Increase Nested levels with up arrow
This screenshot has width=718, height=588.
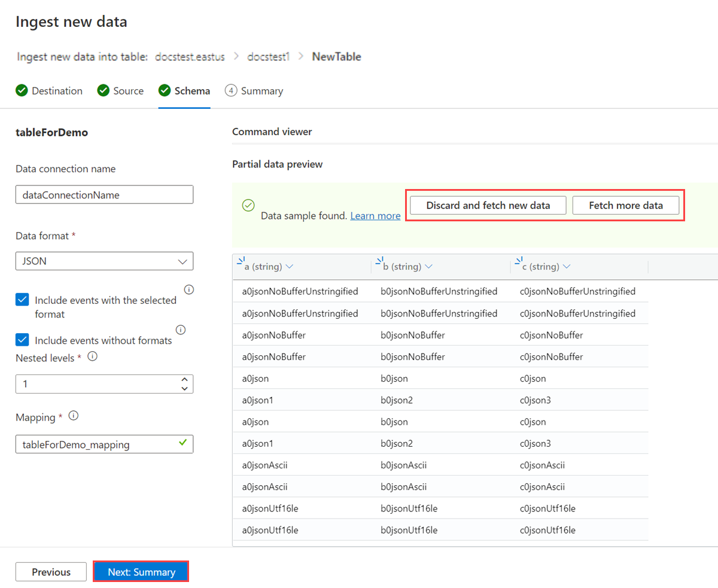pos(184,379)
